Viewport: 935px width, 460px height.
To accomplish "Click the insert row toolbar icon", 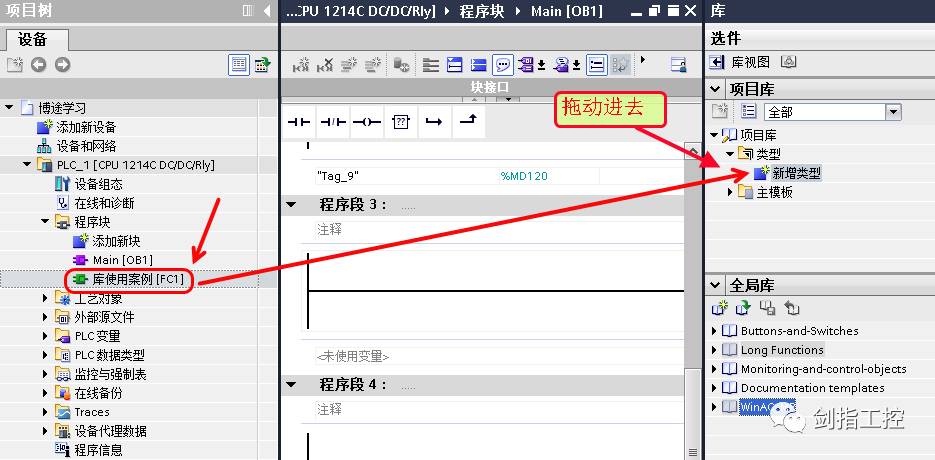I will pyautogui.click(x=349, y=64).
